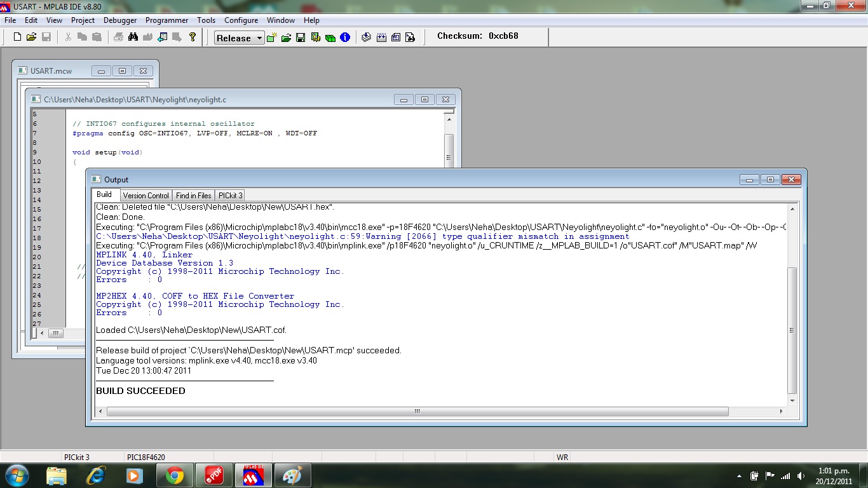868x488 pixels.
Task: Click the green Open Project folder icon
Action: 286,37
